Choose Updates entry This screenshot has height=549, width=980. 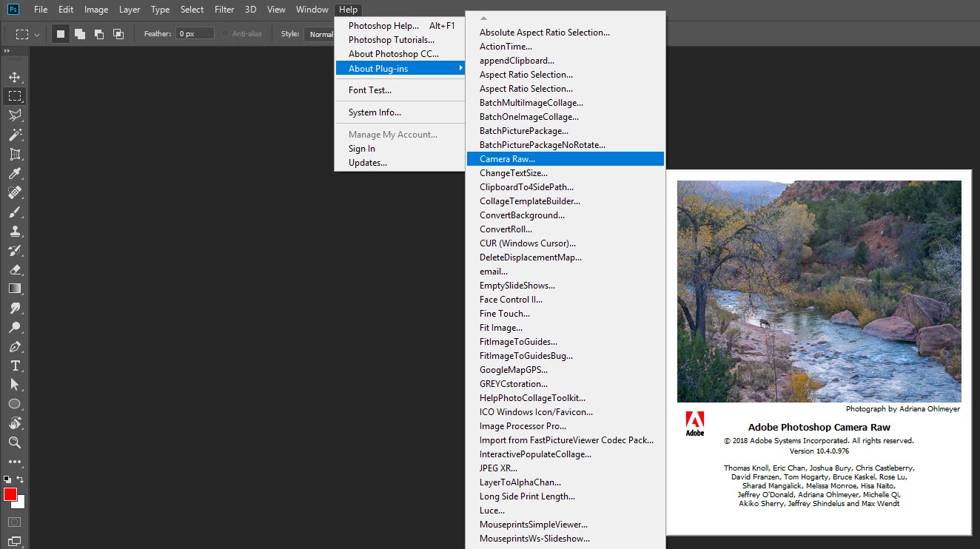click(400, 163)
